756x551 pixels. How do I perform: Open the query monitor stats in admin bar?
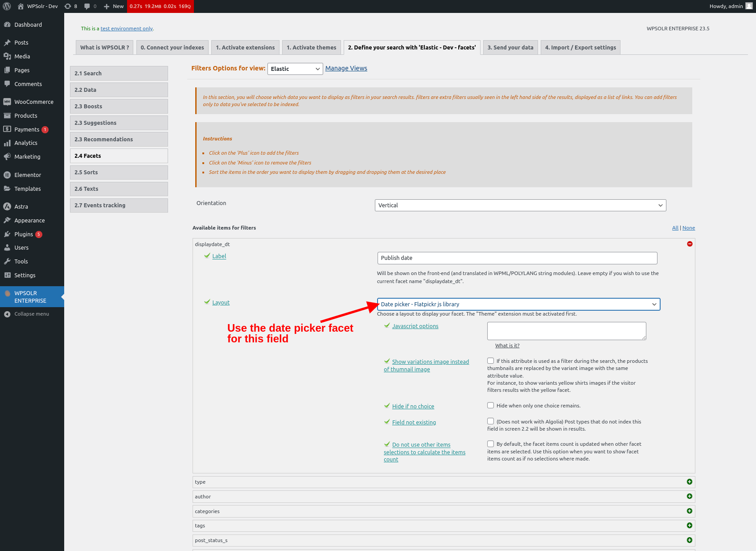[x=160, y=6]
